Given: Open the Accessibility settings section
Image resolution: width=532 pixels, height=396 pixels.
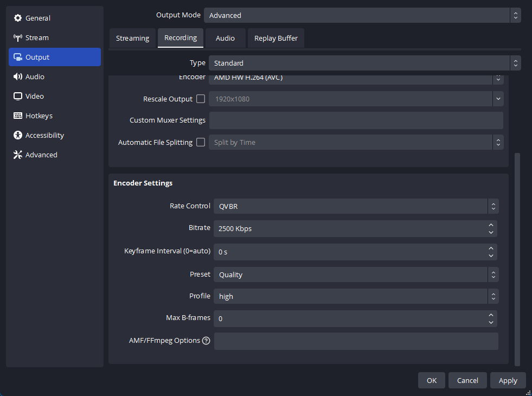Looking at the screenshot, I should point(43,135).
